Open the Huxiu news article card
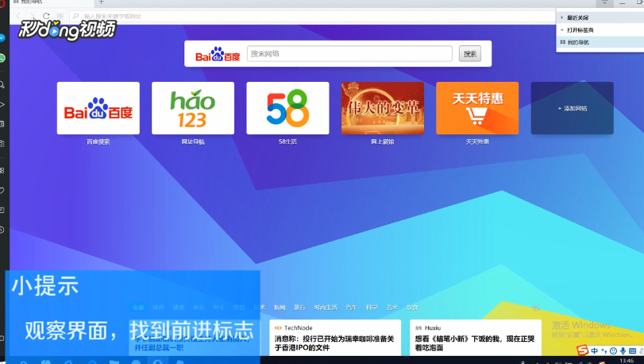 476,338
